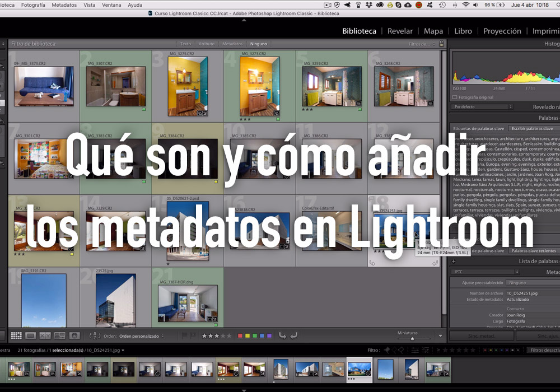Open Wi-Fi status in menu bar
This screenshot has height=392, width=560.
pos(466,5)
